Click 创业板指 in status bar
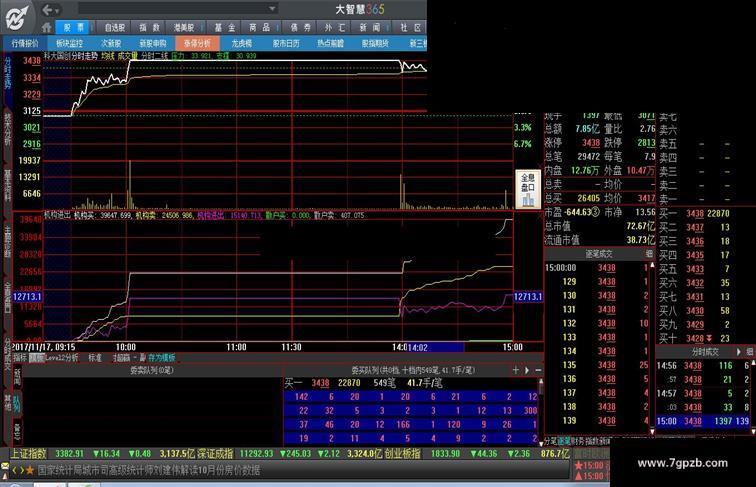Screen dimensions: 756x487 (x=402, y=453)
